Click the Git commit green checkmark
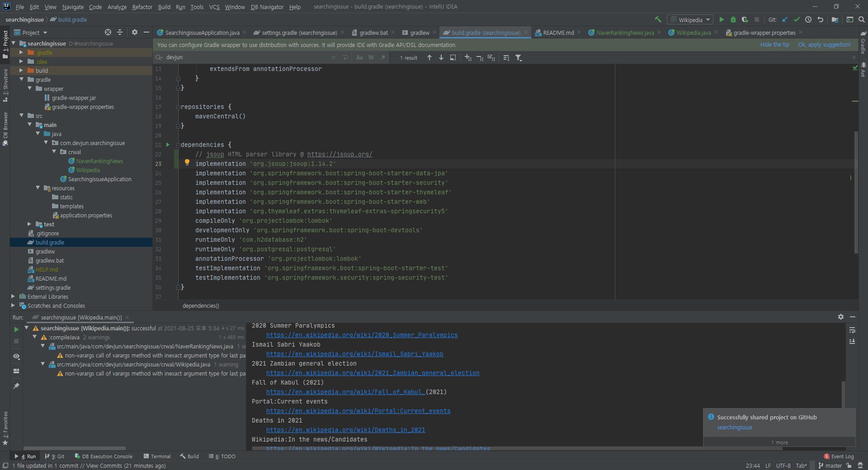The height and width of the screenshot is (470, 868). (797, 19)
